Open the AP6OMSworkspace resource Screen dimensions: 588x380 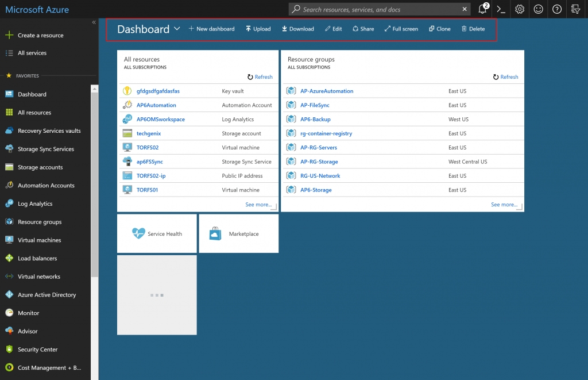(161, 120)
